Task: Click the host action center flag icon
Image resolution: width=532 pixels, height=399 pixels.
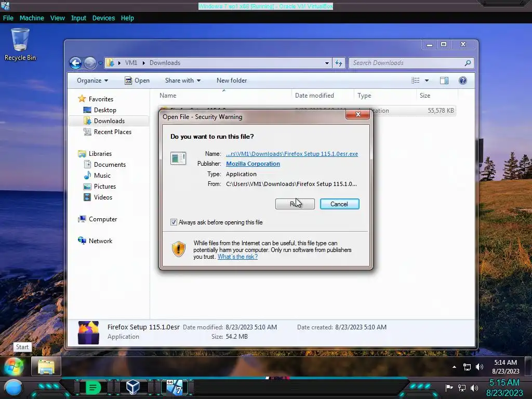Action: pyautogui.click(x=449, y=388)
